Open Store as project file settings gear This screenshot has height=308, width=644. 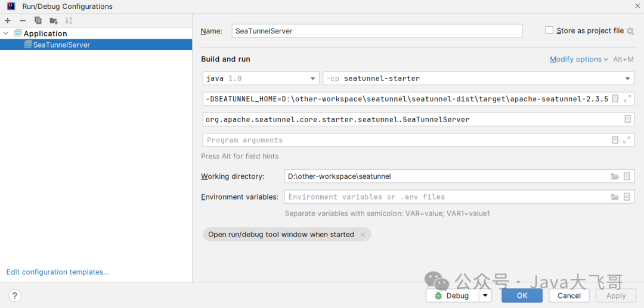click(630, 31)
